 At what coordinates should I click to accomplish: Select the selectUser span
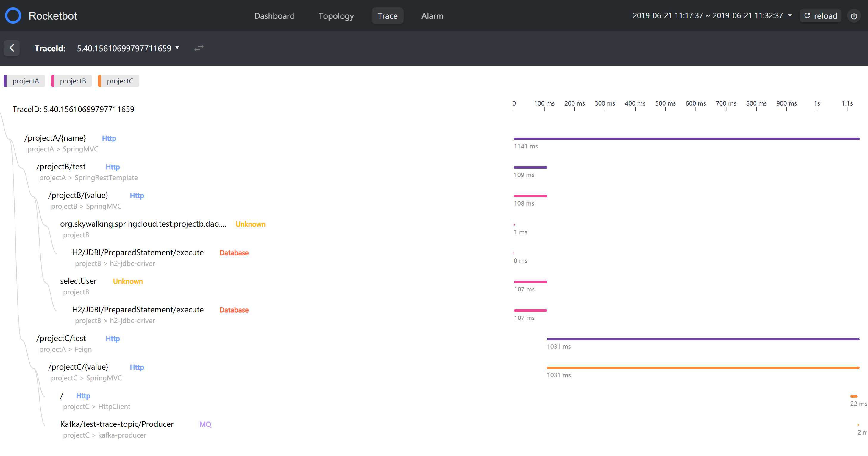click(x=78, y=281)
